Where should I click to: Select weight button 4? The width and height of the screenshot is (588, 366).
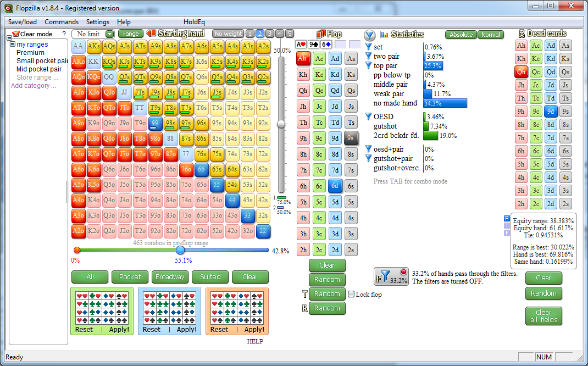[279, 34]
